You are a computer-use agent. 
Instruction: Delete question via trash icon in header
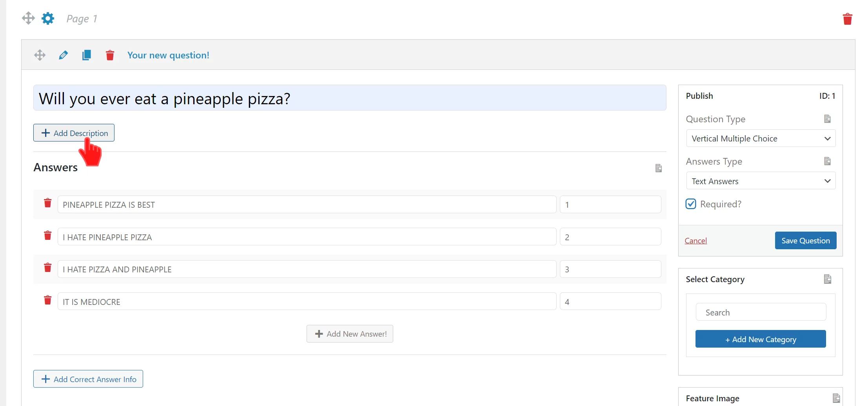click(x=110, y=55)
